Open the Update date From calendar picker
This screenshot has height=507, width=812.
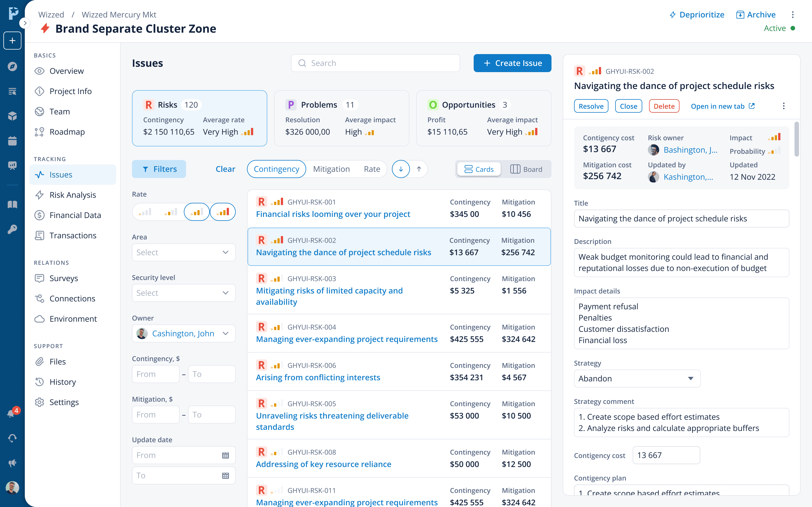[225, 455]
